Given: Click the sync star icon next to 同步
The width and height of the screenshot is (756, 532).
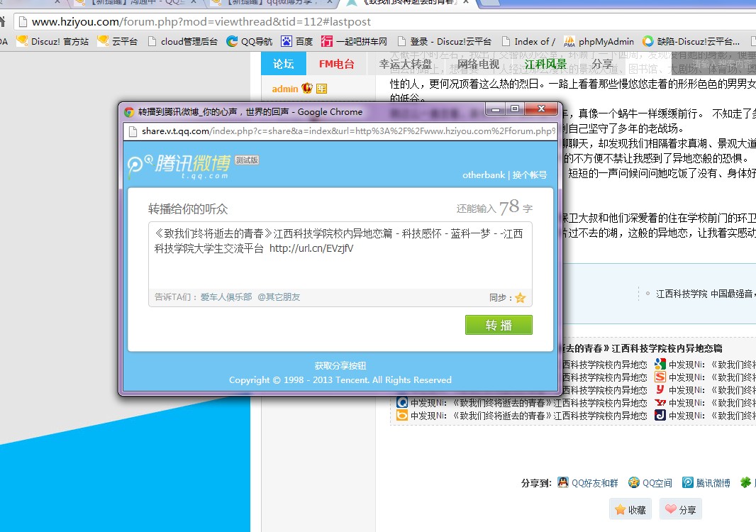Looking at the screenshot, I should (521, 298).
